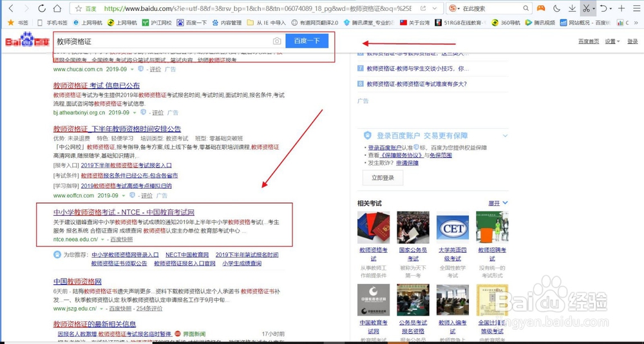Collapse the 登录百度账户 panel with its chevron

505,136
